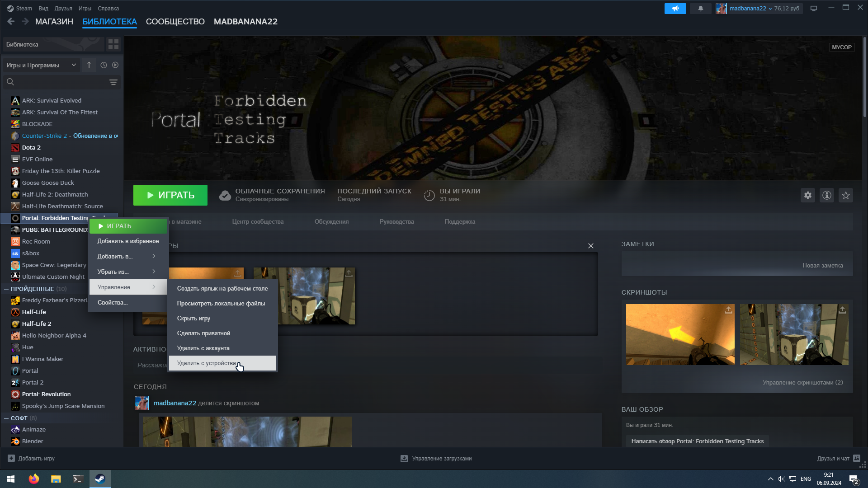The width and height of the screenshot is (868, 488).
Task: Open library filter settings icon
Action: click(113, 82)
